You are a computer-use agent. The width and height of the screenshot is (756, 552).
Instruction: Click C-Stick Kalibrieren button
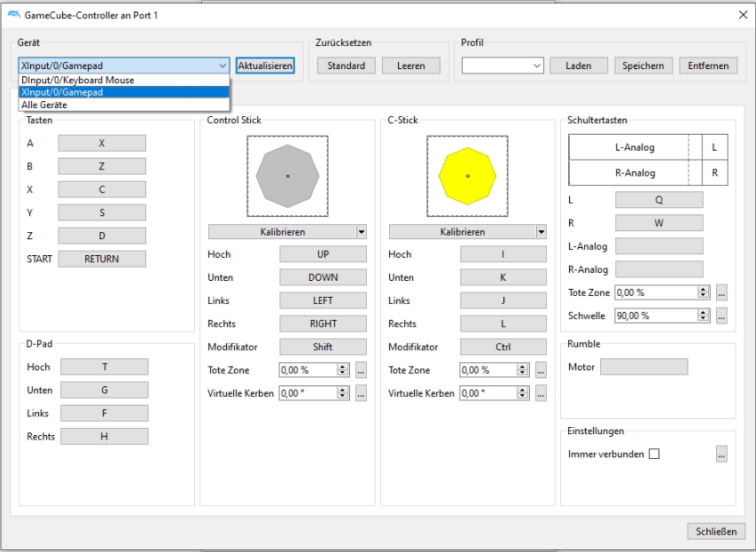(463, 232)
